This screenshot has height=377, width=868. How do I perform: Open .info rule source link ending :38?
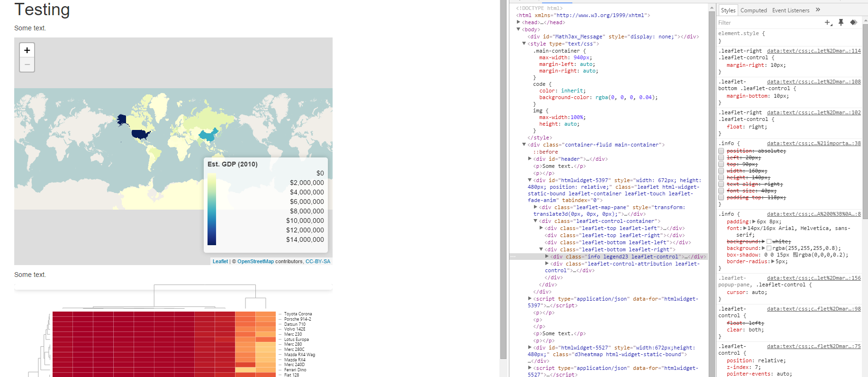[814, 143]
